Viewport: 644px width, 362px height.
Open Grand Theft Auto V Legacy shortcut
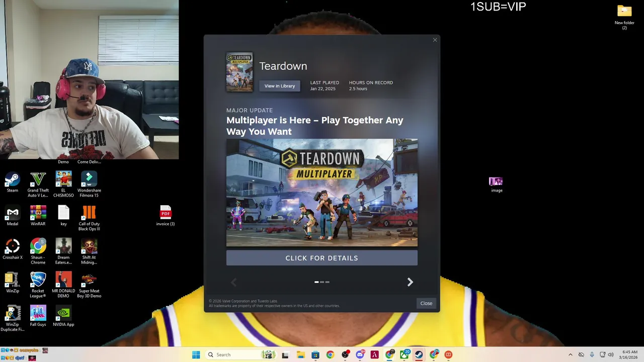click(38, 185)
